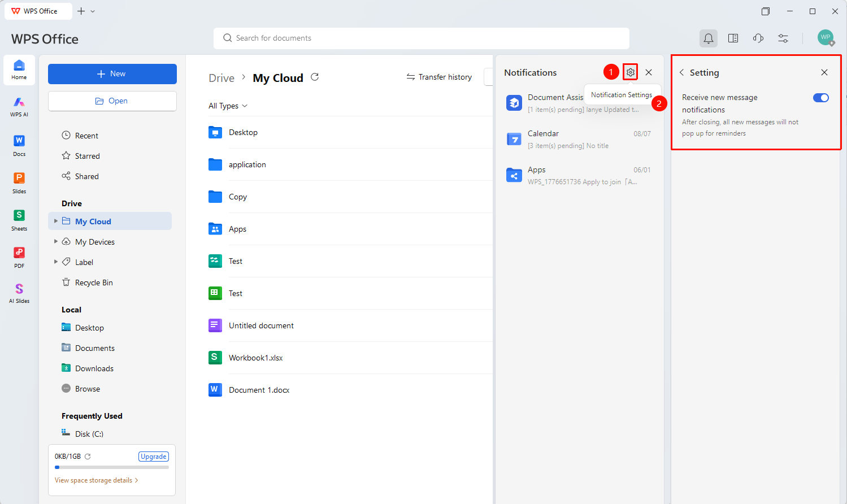Expand the My Devices tree node
This screenshot has width=847, height=504.
56,241
